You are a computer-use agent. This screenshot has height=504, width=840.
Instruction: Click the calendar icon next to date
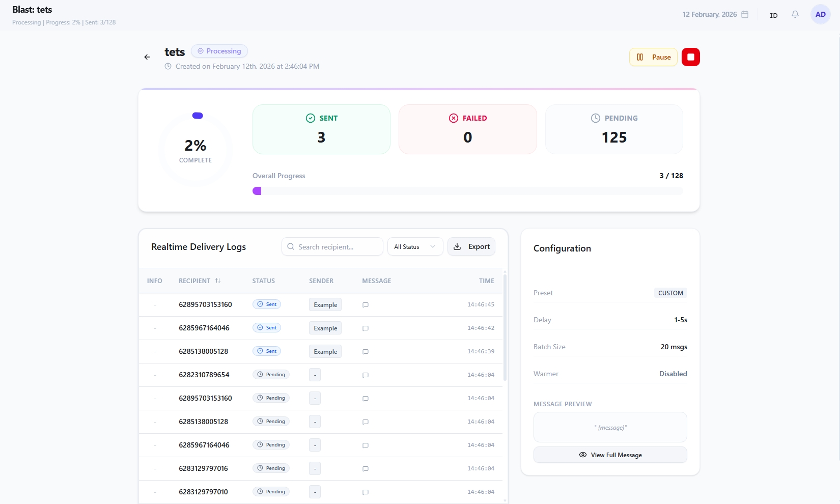click(745, 15)
